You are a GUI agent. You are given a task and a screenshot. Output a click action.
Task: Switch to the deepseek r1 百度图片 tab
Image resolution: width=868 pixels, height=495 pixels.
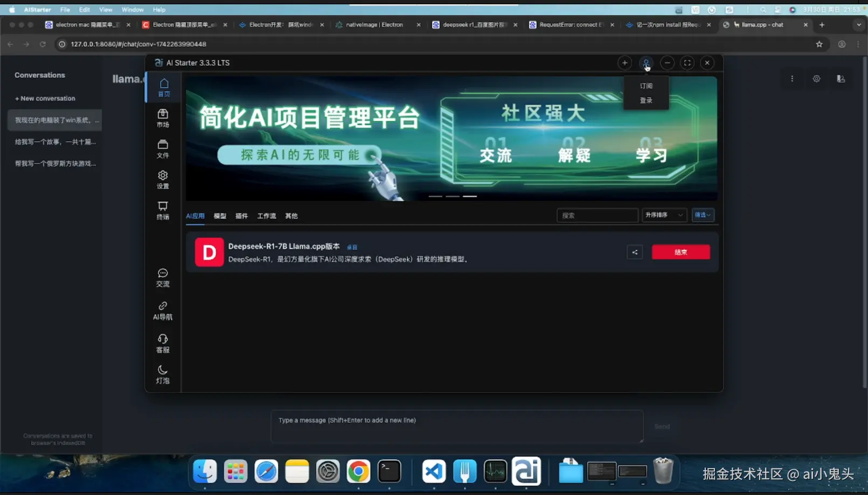point(474,25)
